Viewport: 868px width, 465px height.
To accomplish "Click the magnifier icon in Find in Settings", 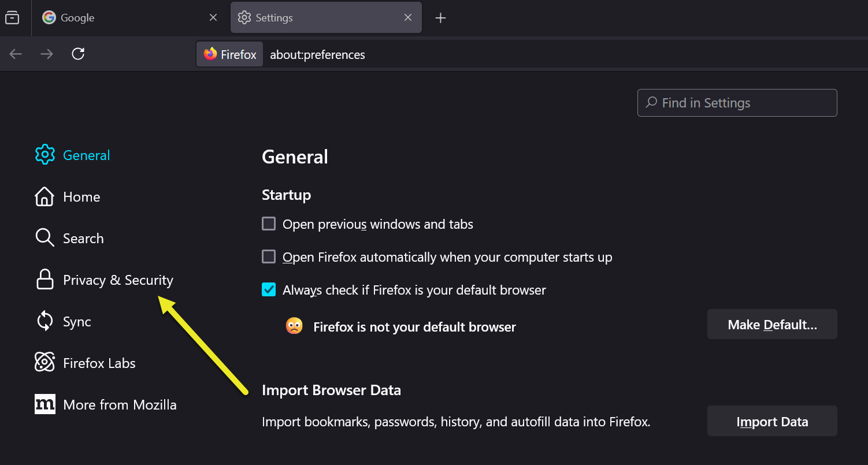I will (651, 103).
